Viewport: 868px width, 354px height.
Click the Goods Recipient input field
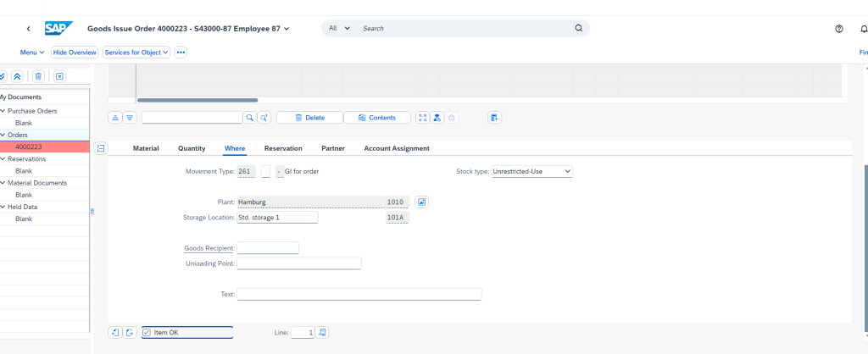coord(268,248)
